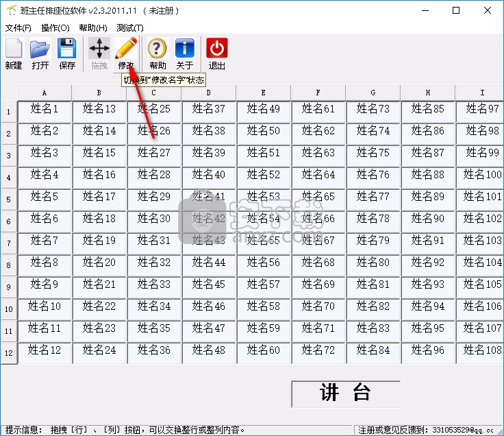The image size is (504, 436).
Task: Select row header 5
Action: (x=9, y=199)
